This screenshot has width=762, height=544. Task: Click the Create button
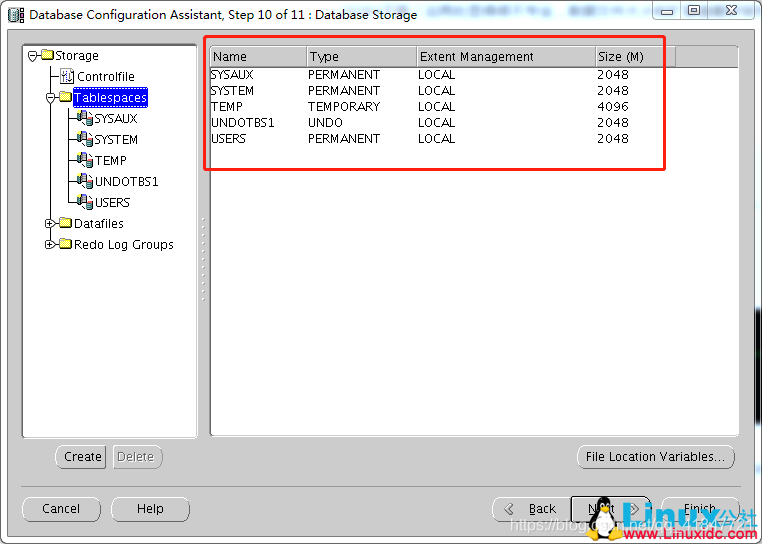[81, 457]
